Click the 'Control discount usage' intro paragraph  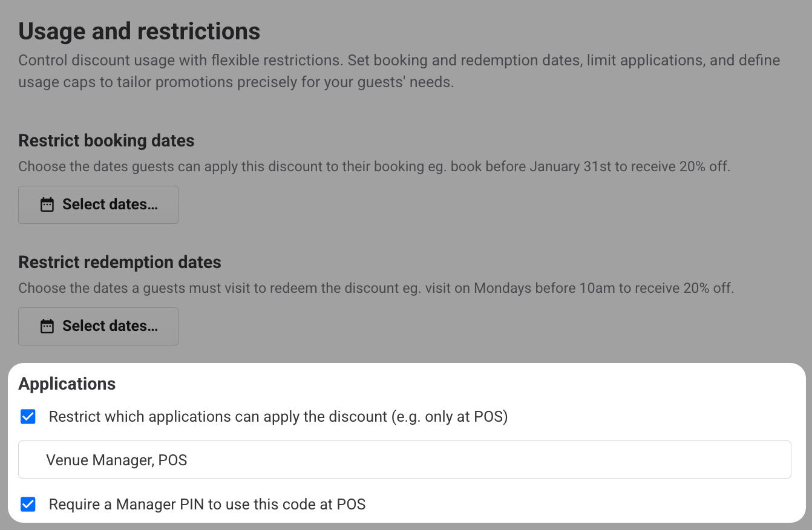pos(399,71)
